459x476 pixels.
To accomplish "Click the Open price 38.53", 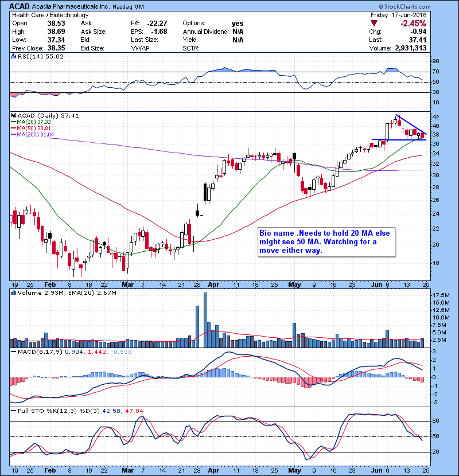I will click(56, 24).
